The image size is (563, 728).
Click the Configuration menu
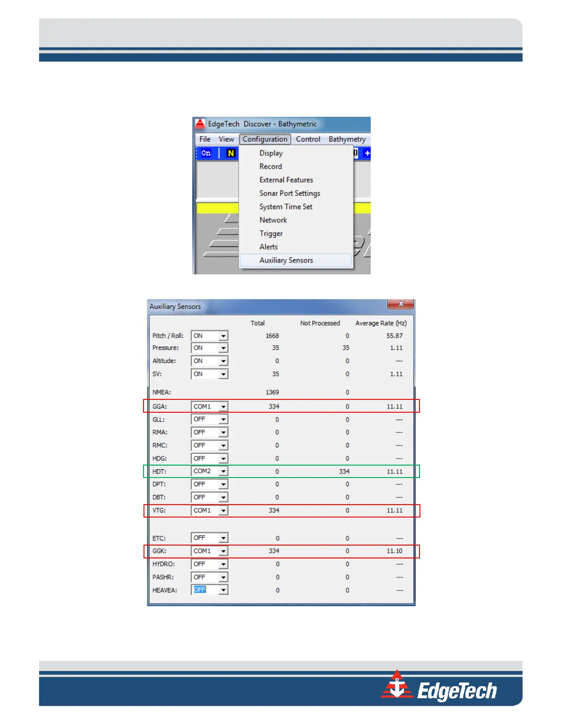coord(265,139)
